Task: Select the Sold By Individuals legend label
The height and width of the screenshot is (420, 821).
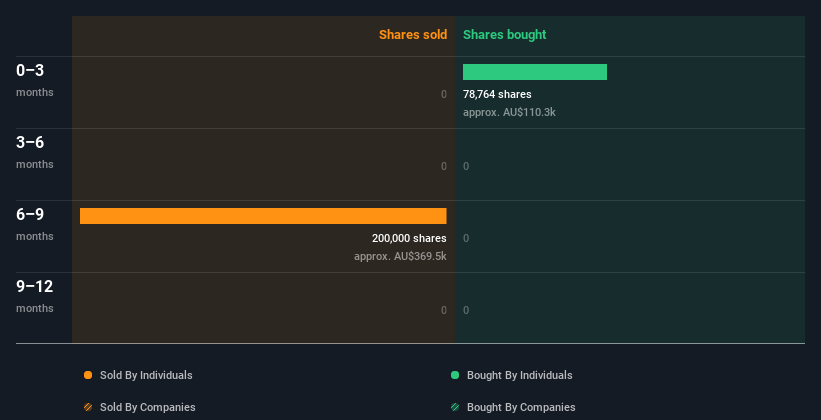Action: [146, 375]
